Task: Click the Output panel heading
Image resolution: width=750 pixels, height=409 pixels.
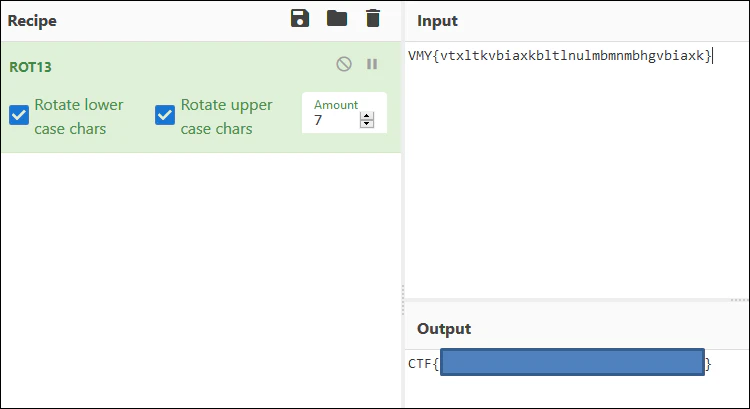Action: coord(444,329)
